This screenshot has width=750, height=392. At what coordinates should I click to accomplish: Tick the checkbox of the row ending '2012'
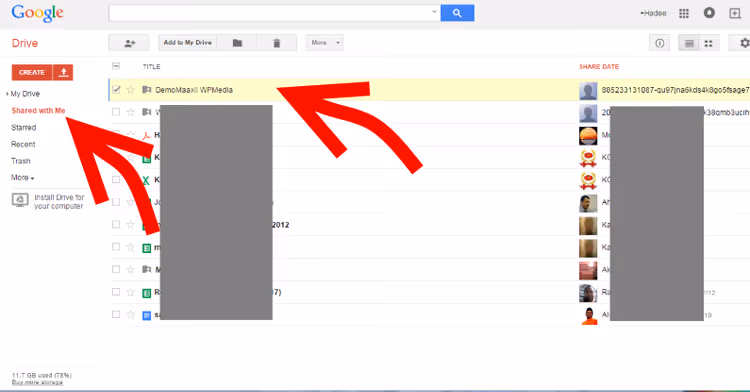(116, 224)
